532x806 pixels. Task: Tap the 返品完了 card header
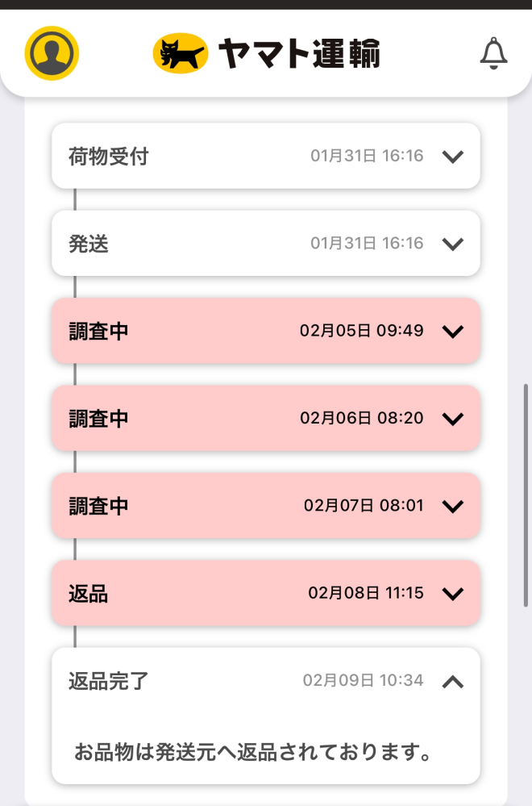(266, 681)
